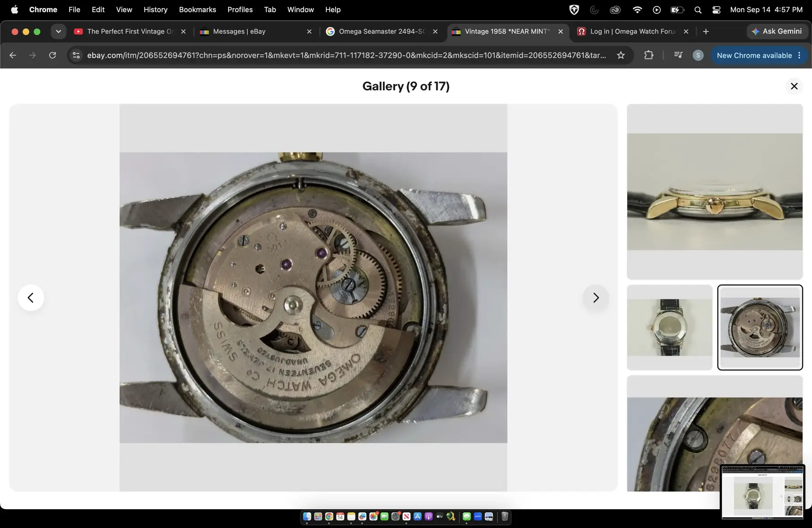Click New Chrome available update button
The width and height of the screenshot is (812, 528).
point(754,55)
